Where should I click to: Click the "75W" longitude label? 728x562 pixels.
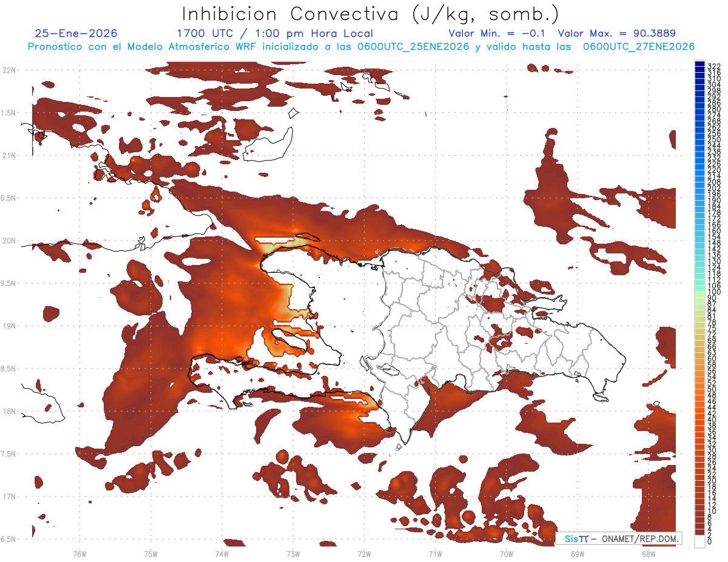151,554
